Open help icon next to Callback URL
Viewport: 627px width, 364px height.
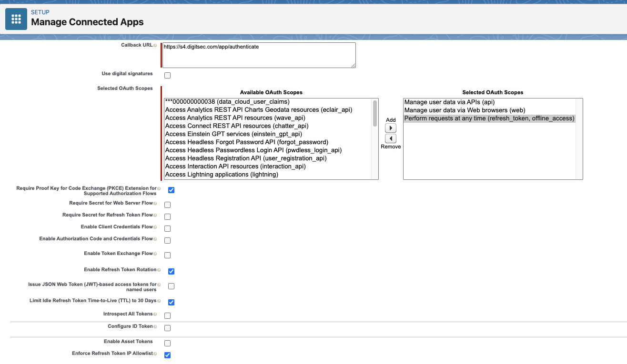coord(155,46)
